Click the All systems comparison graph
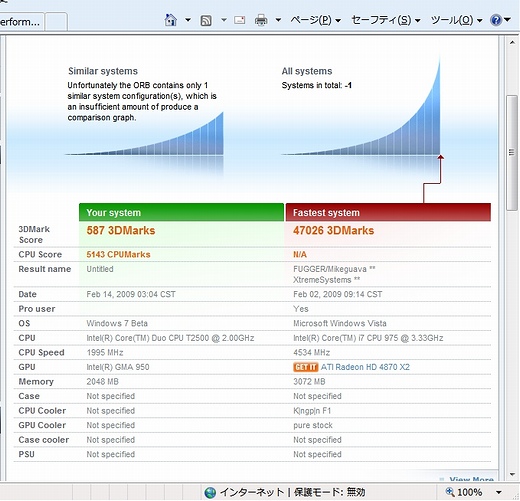The width and height of the screenshot is (520, 501). [361, 106]
